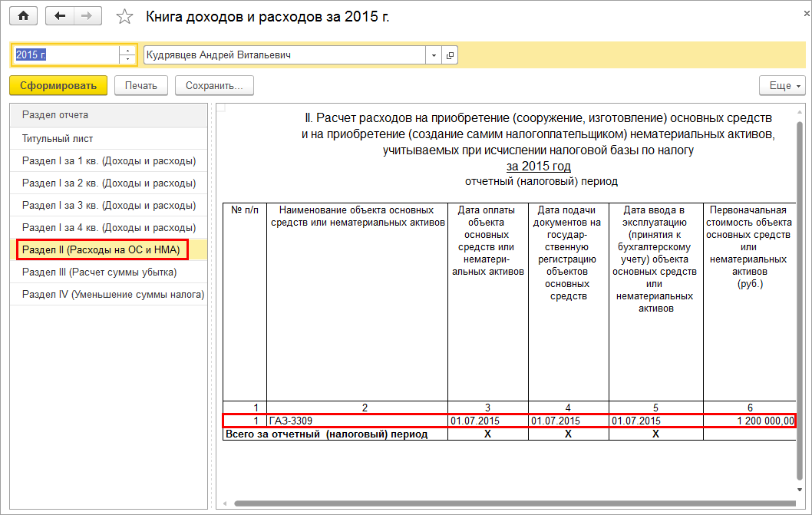Click the Сформировать button

[58, 85]
